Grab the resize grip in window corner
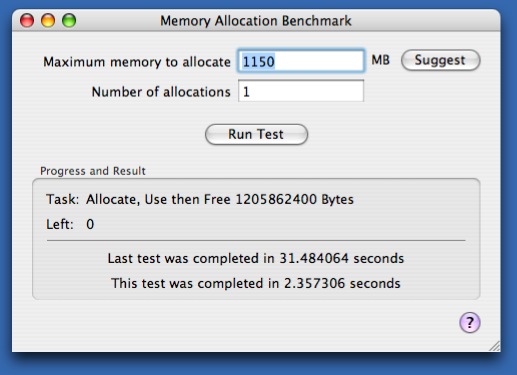This screenshot has height=375, width=517. click(x=494, y=346)
